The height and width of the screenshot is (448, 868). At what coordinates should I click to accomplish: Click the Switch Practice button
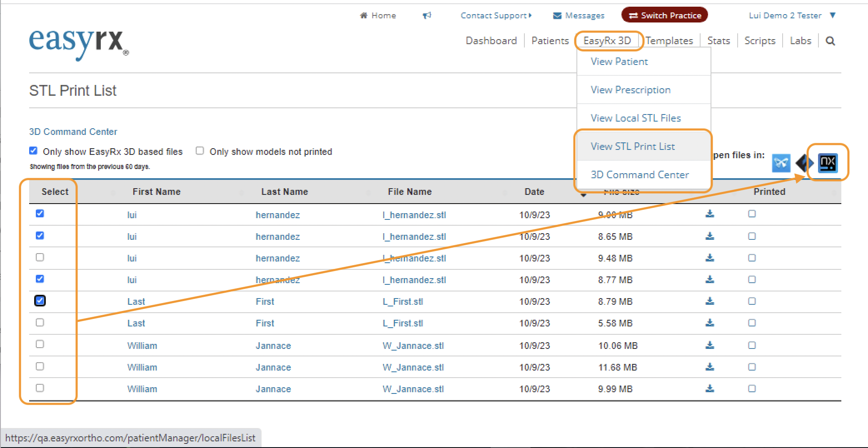tap(665, 15)
